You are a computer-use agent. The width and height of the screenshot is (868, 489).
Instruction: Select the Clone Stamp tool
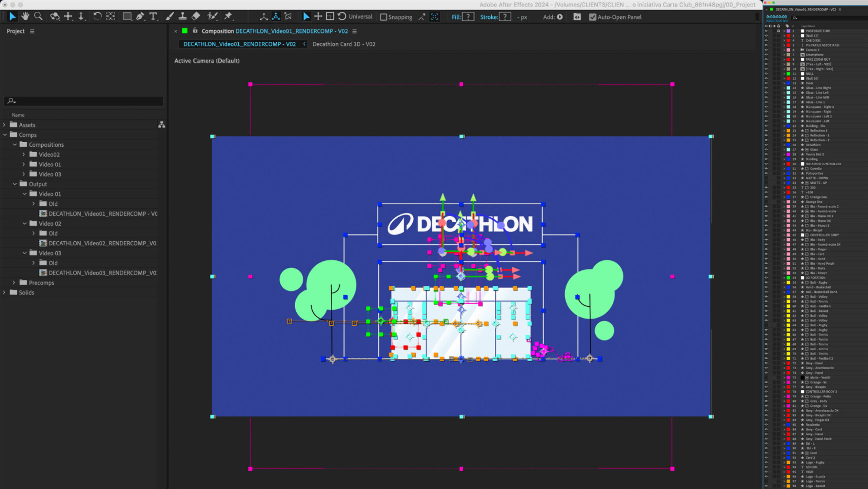pyautogui.click(x=183, y=17)
